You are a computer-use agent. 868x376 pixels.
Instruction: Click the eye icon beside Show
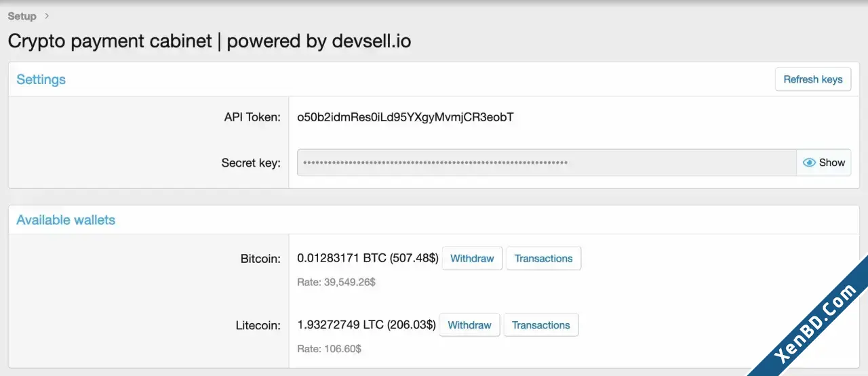(808, 163)
